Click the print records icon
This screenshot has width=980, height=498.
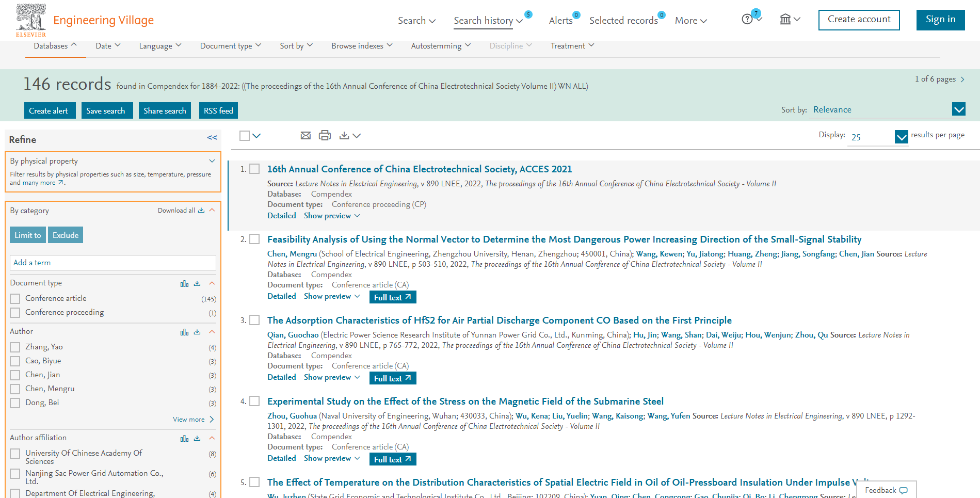[x=325, y=136]
